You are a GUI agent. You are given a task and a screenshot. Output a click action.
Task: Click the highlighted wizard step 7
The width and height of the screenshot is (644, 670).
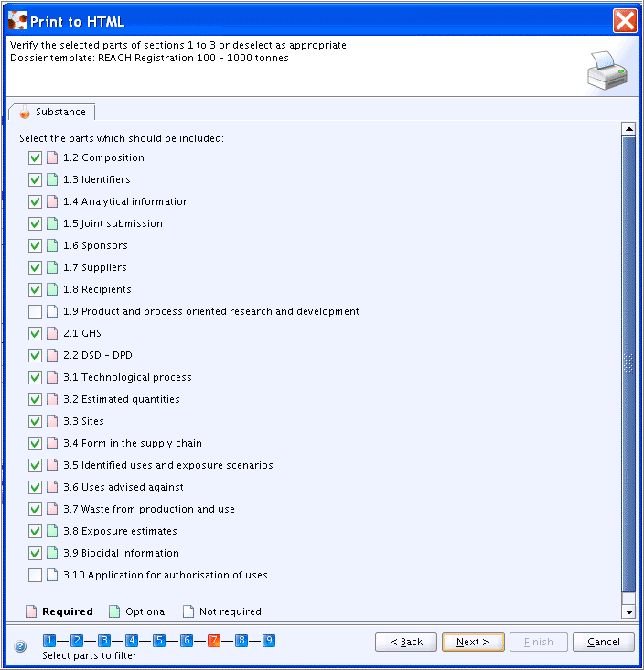click(214, 641)
